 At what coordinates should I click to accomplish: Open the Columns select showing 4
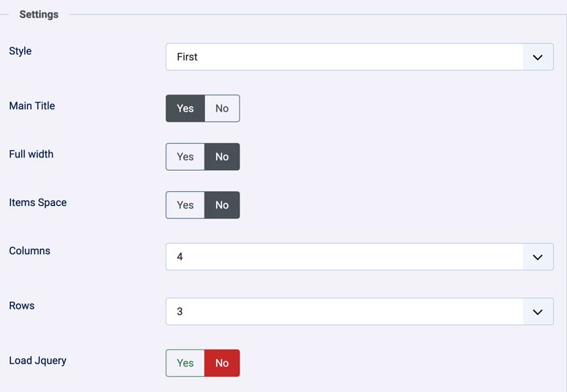pos(344,257)
